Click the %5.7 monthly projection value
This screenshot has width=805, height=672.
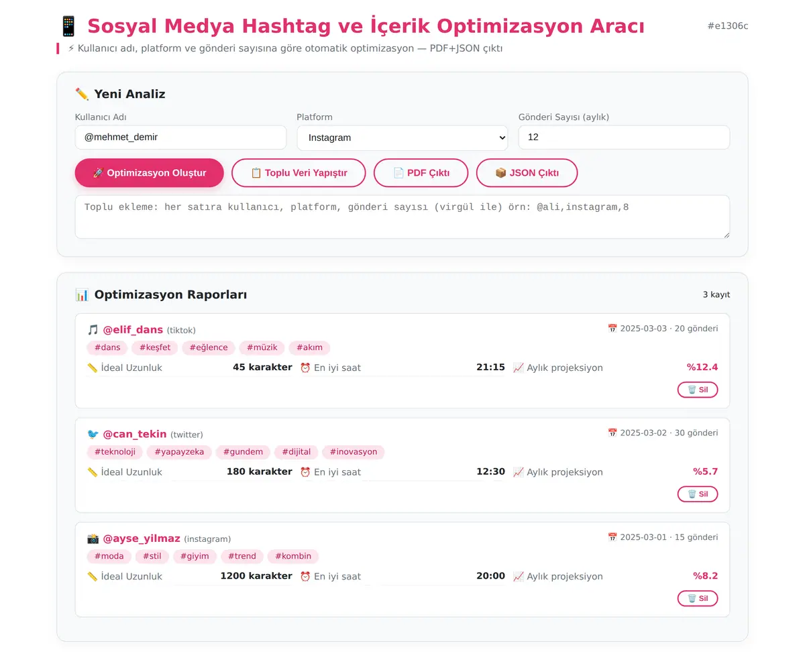coord(706,471)
